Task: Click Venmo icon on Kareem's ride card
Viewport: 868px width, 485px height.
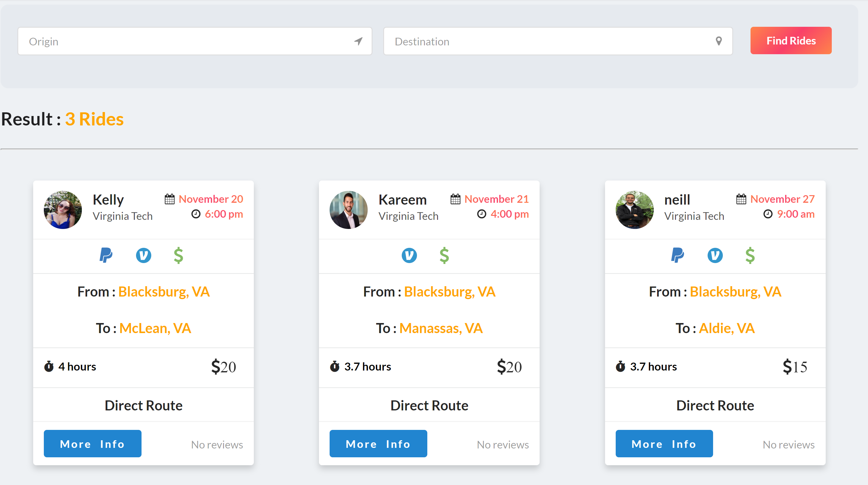Action: tap(409, 255)
